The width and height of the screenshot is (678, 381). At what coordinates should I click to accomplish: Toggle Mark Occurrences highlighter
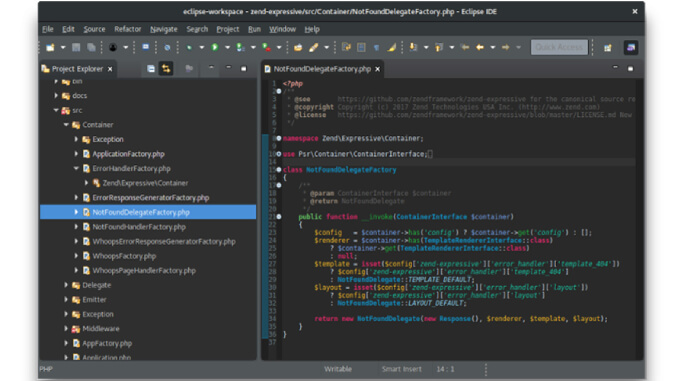tap(392, 47)
